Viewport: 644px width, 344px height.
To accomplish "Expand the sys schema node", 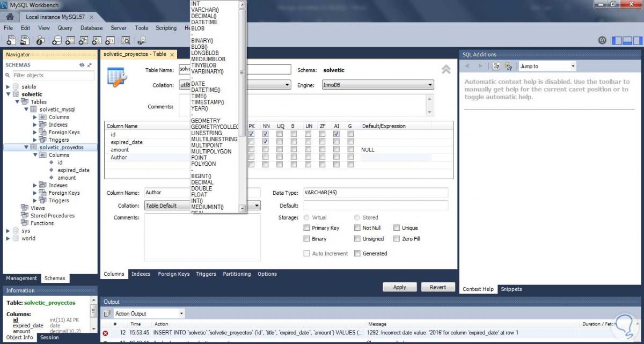I will [x=8, y=231].
